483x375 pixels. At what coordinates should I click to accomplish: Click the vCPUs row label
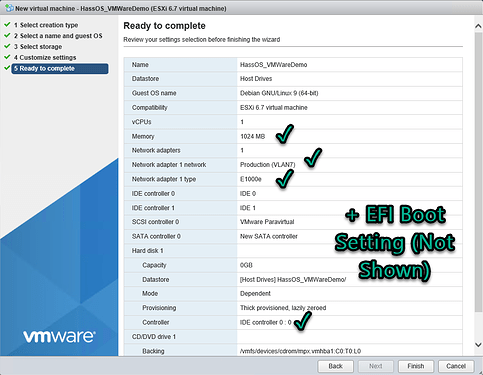[x=141, y=122]
